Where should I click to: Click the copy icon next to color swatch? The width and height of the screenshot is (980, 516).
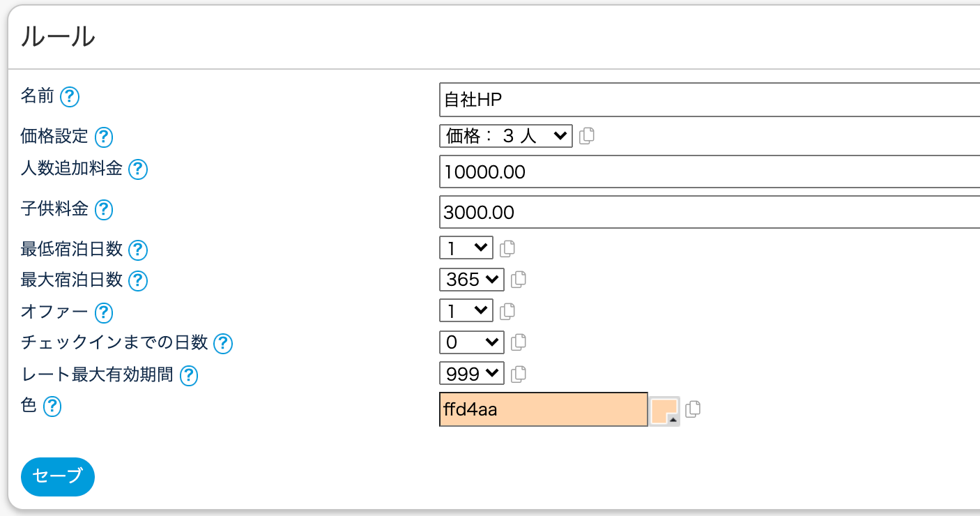[x=692, y=409]
